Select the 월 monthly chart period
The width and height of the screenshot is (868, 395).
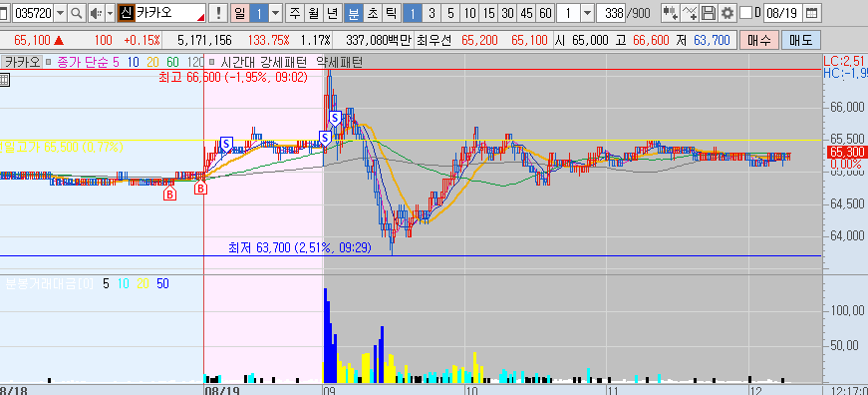tap(313, 13)
